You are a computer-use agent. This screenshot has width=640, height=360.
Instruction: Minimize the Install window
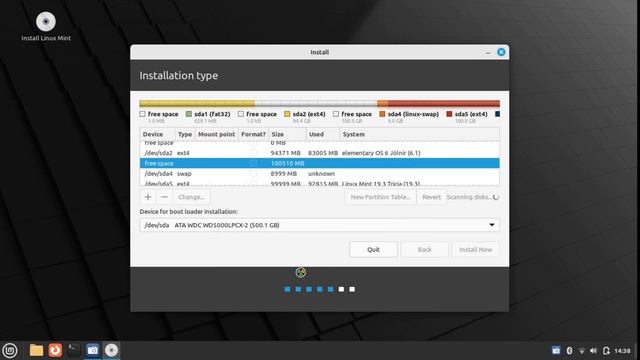click(x=488, y=52)
